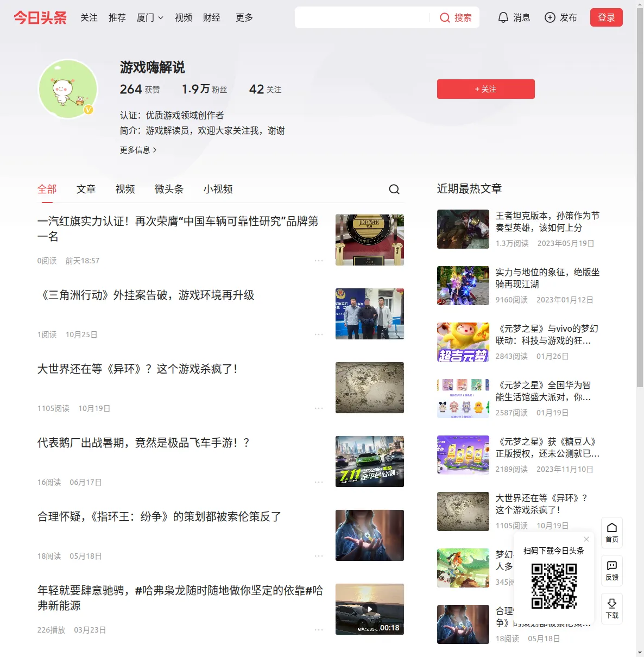The height and width of the screenshot is (657, 644).
Task: Switch to the 文章 tab
Action: click(86, 189)
